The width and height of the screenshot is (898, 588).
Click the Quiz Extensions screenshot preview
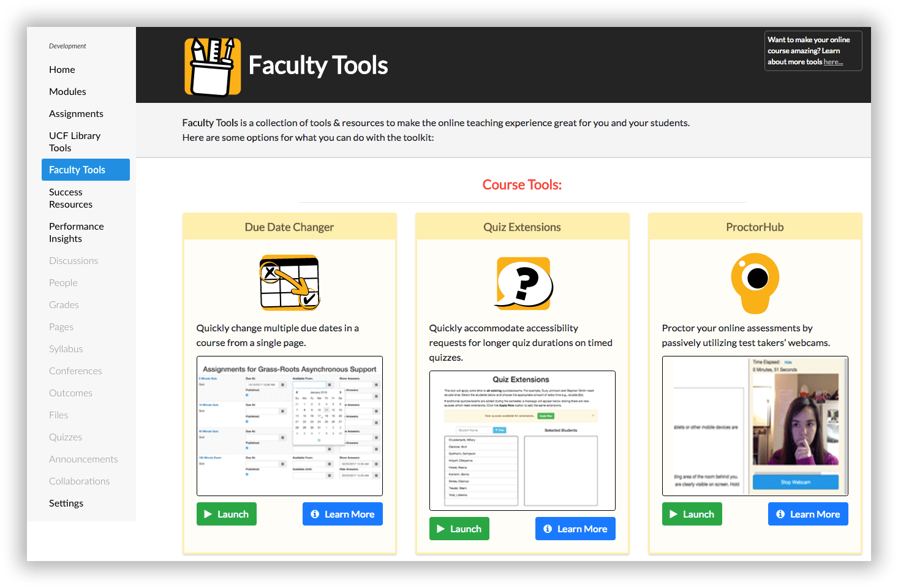coord(523,441)
